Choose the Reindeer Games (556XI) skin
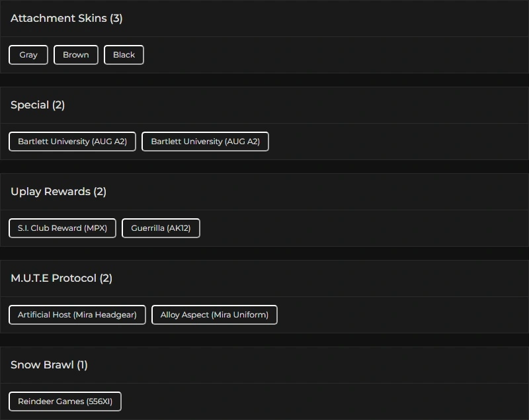Image resolution: width=529 pixels, height=420 pixels. pos(65,401)
